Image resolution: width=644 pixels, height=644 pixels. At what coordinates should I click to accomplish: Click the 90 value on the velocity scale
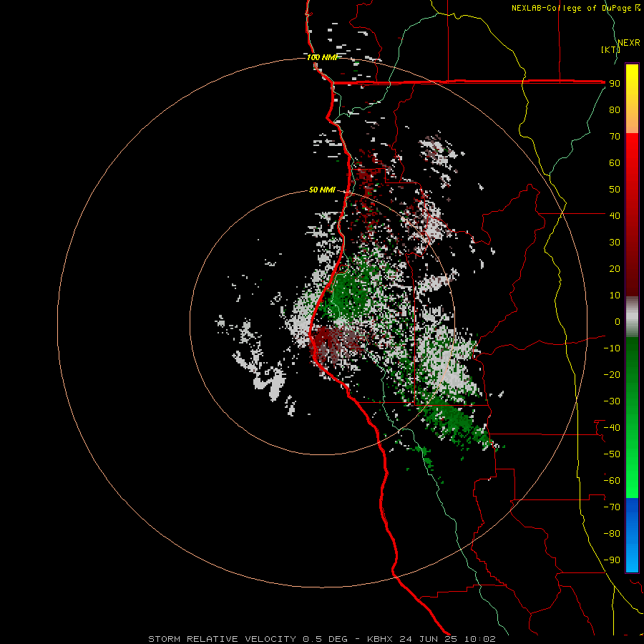[x=615, y=84]
